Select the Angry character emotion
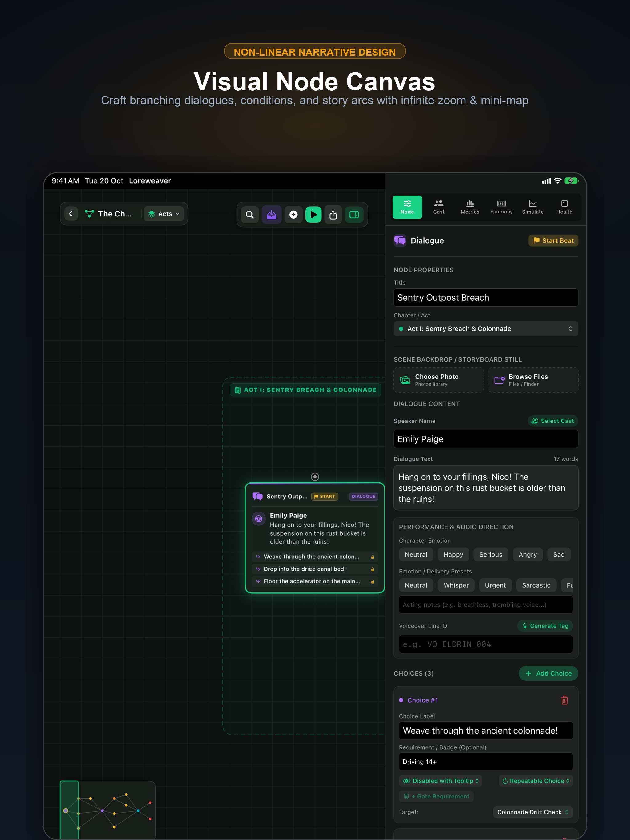 [x=528, y=554]
